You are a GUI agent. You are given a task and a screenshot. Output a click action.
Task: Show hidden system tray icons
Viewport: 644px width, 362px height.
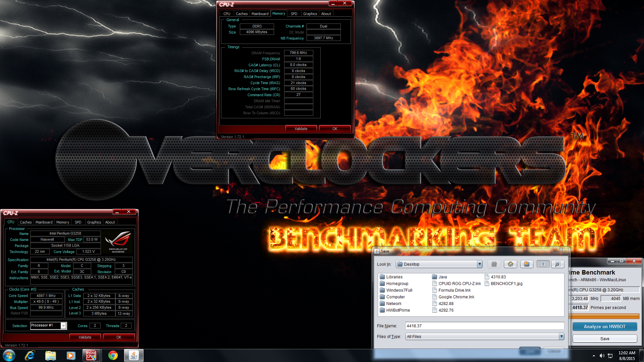tap(594, 356)
